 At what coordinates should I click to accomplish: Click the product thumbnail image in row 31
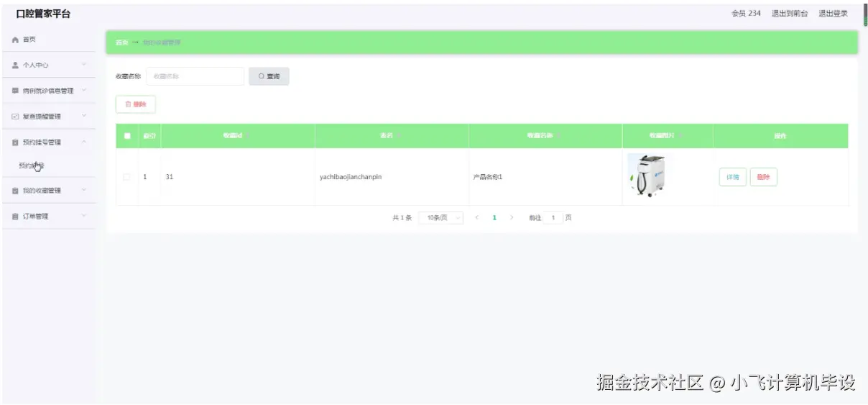pos(646,176)
